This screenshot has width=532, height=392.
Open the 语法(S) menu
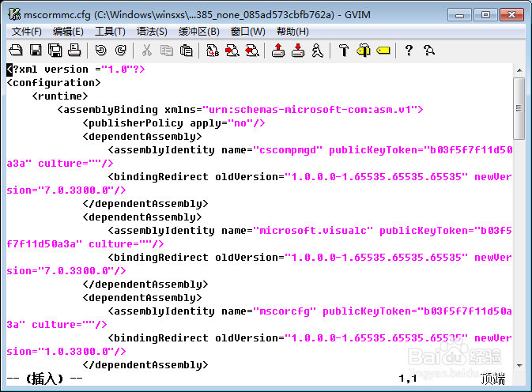152,32
